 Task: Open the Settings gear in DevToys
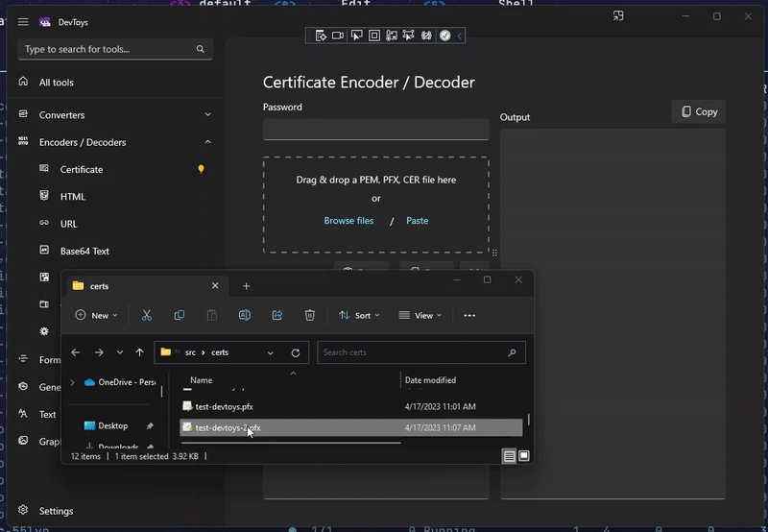pos(23,510)
